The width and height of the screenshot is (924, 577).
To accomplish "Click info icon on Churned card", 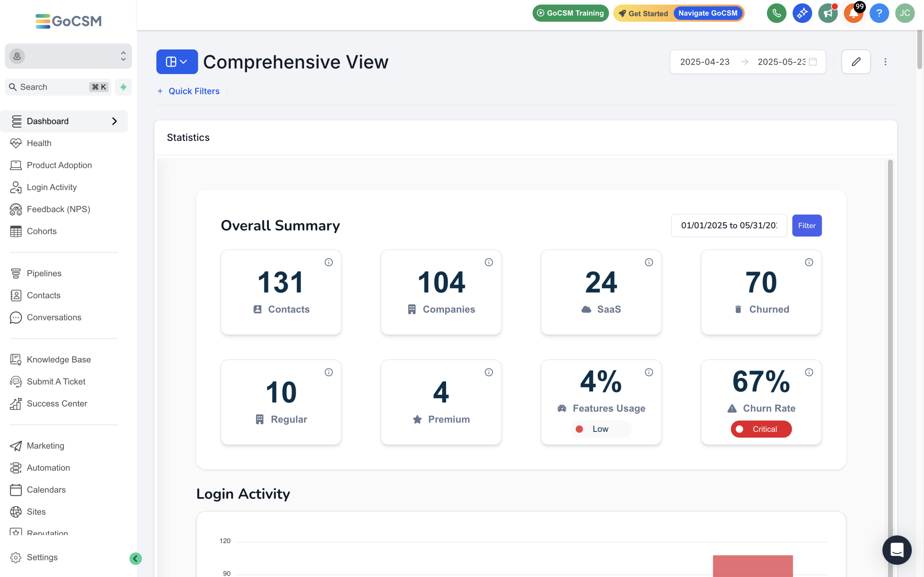I will [x=809, y=262].
